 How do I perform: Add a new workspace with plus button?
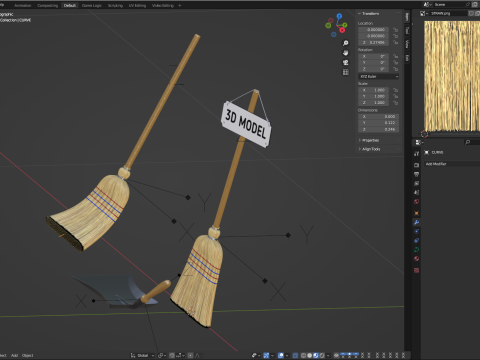[x=180, y=5]
